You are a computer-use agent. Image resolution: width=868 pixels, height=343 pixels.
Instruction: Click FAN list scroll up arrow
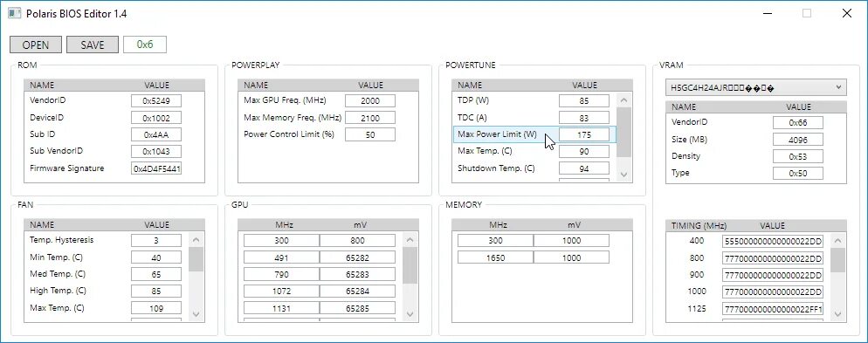196,240
